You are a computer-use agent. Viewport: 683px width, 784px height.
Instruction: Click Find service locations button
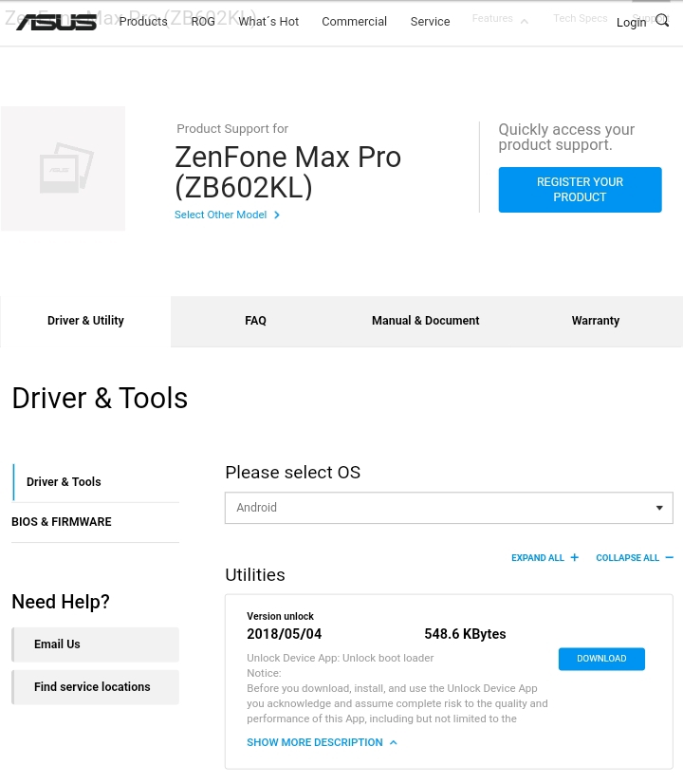[x=96, y=687]
